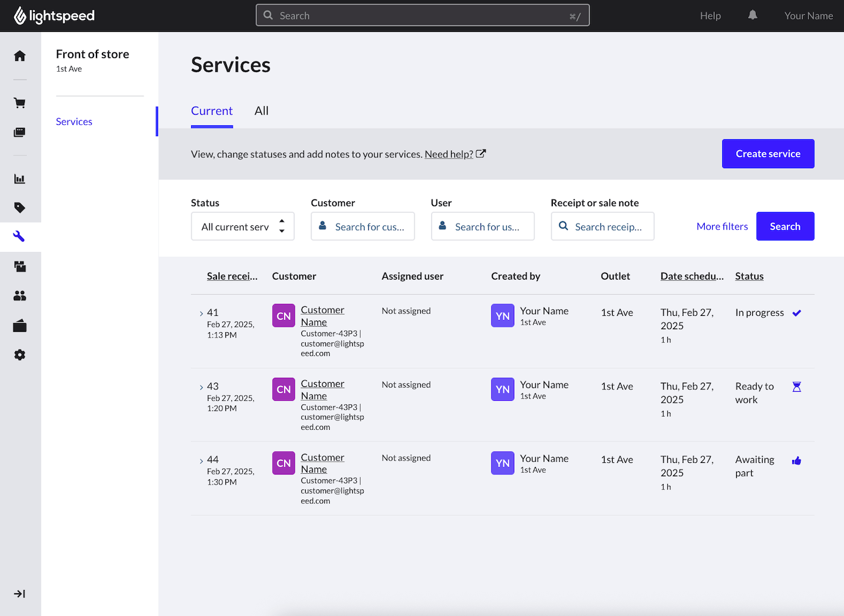The image size is (844, 616).
Task: Select the Current tab
Action: tap(212, 111)
